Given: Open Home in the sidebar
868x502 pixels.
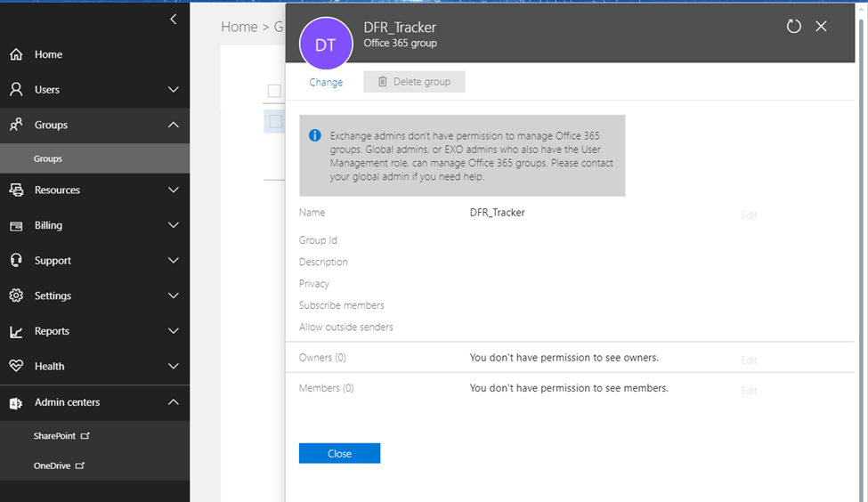Looking at the screenshot, I should click(94, 54).
